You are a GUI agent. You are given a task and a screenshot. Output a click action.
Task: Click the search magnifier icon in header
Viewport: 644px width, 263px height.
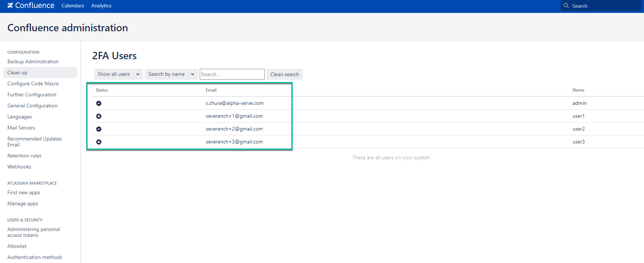pyautogui.click(x=566, y=6)
